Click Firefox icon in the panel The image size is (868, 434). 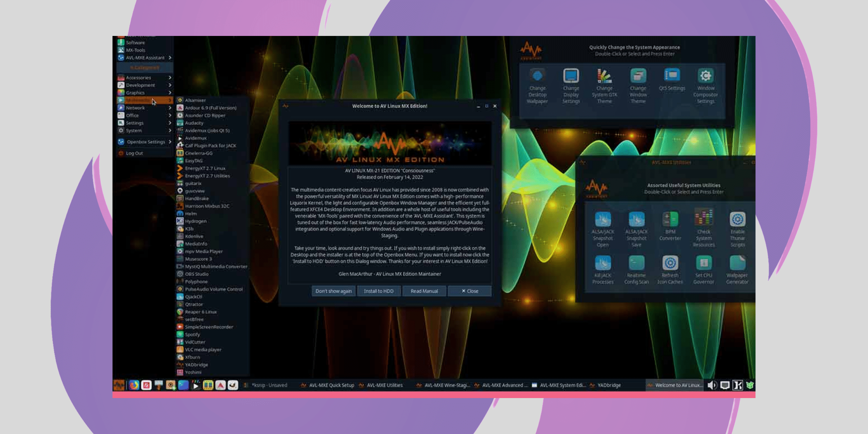tap(134, 385)
